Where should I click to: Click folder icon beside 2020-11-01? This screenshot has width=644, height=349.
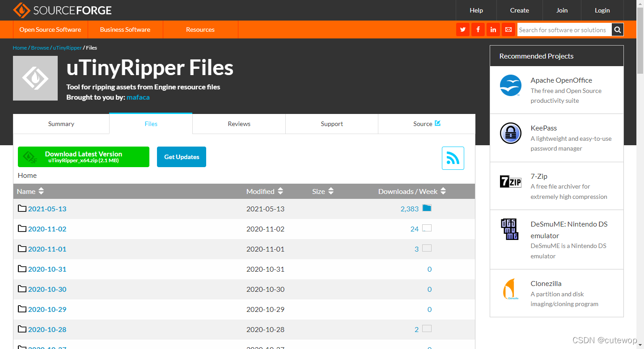[x=22, y=248]
